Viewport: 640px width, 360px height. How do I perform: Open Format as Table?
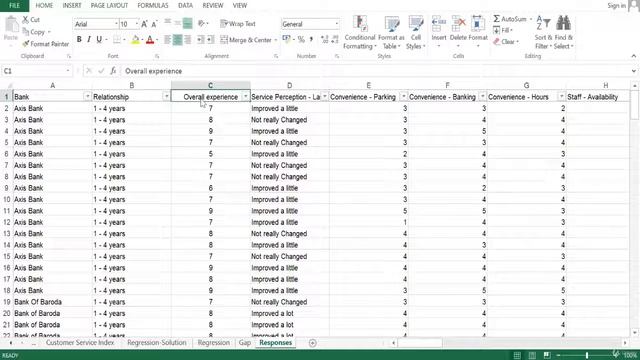(391, 32)
